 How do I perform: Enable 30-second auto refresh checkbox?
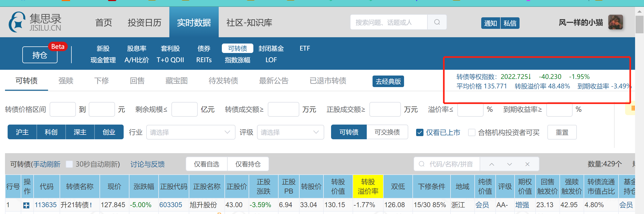coord(69,164)
